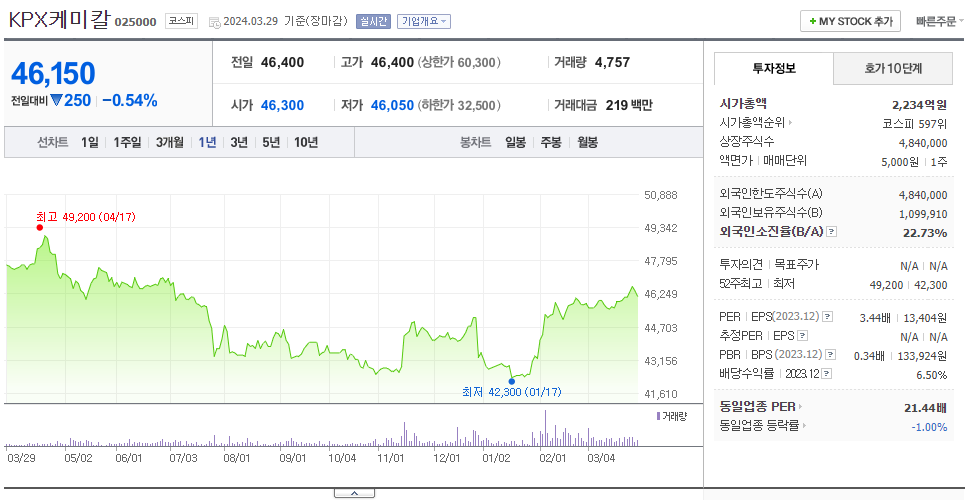Show the 일봉 candlestick chart
Image resolution: width=968 pixels, height=500 pixels.
pyautogui.click(x=515, y=143)
